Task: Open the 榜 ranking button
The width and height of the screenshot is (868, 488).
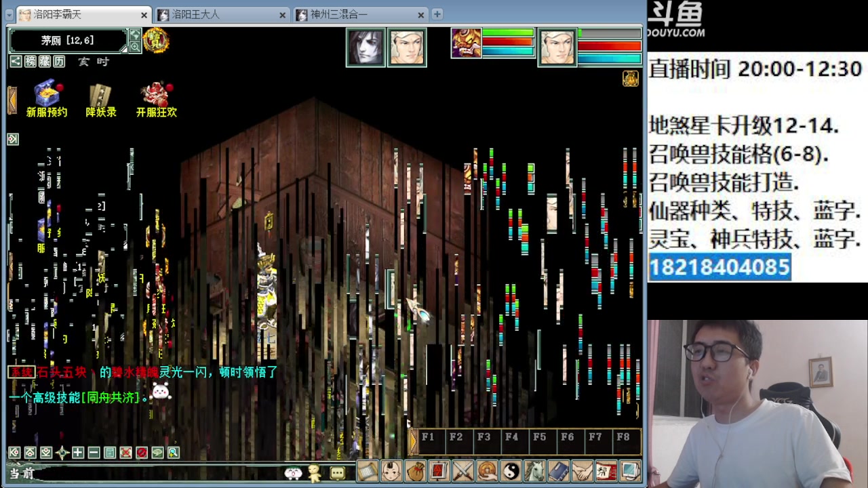Action: click(x=30, y=62)
